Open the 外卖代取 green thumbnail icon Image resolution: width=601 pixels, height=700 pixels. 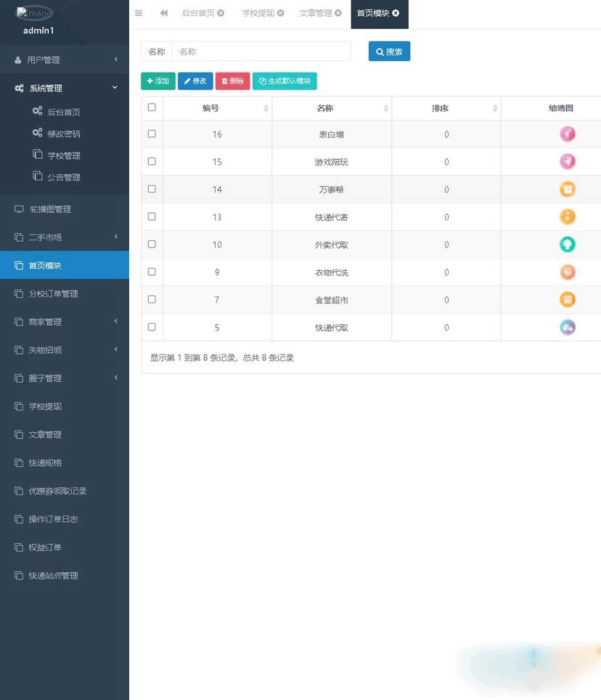[568, 244]
